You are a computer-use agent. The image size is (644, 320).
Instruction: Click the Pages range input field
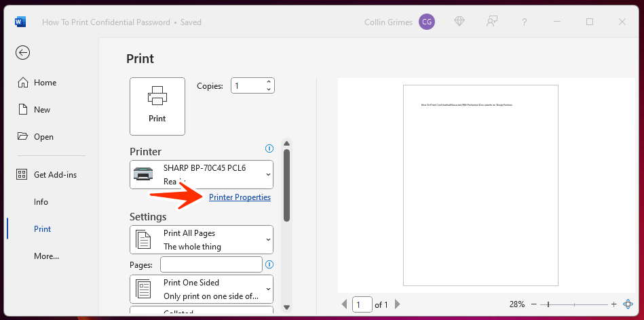tap(211, 264)
